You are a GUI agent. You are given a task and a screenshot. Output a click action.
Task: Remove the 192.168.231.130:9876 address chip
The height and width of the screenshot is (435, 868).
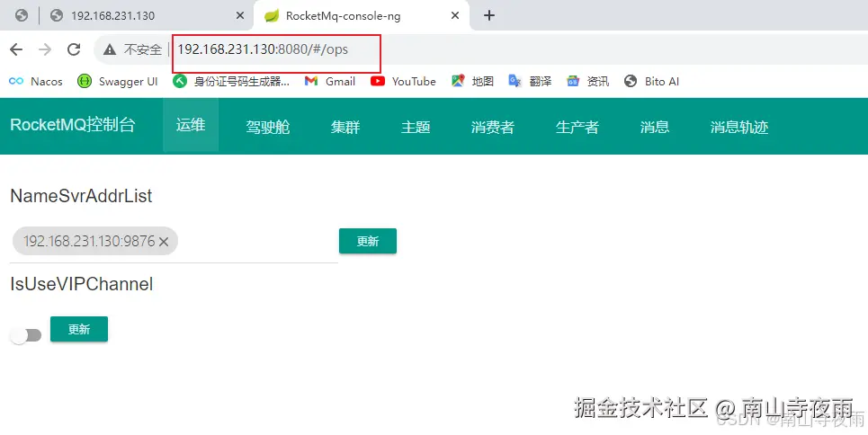pyautogui.click(x=164, y=241)
